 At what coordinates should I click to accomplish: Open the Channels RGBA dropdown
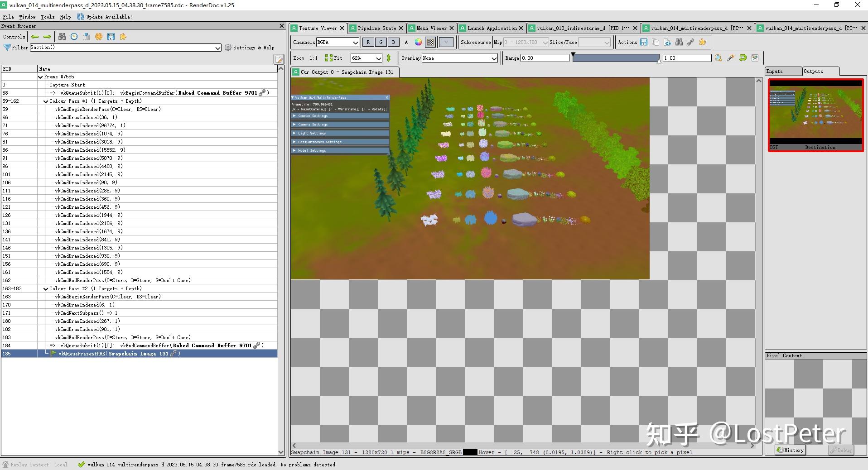coord(338,42)
